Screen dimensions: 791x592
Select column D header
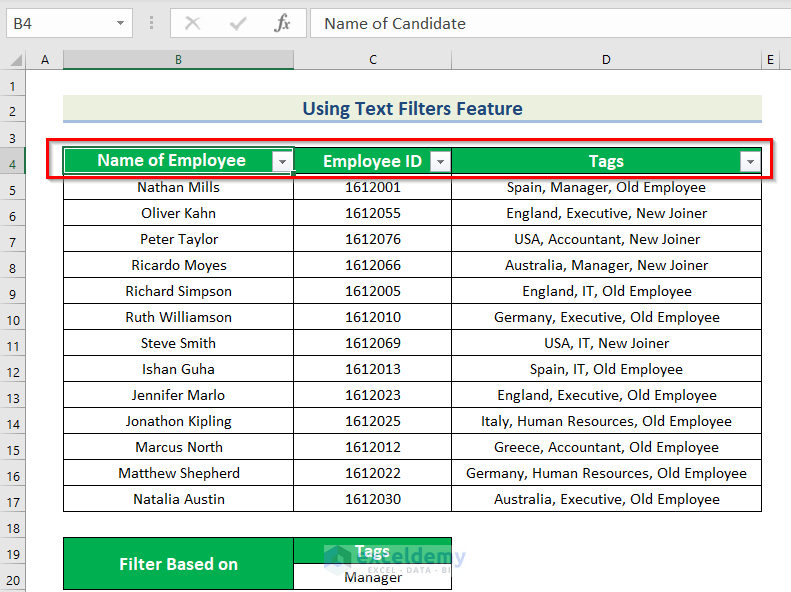coord(606,60)
